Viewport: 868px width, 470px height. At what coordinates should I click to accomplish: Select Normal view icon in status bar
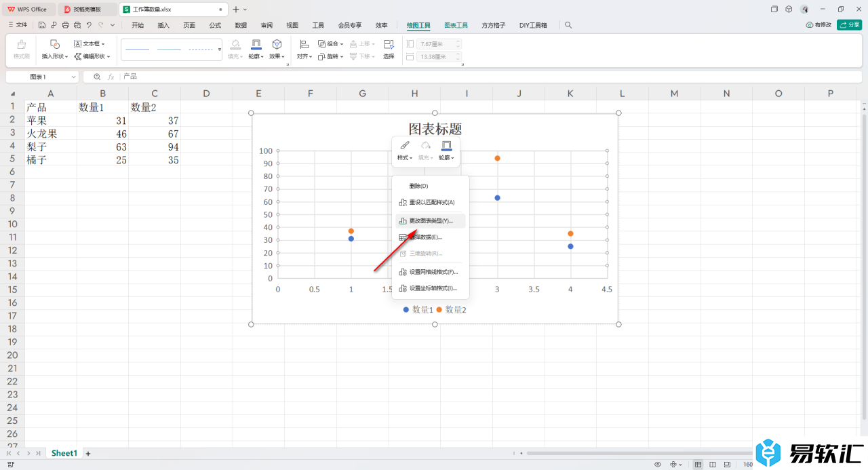click(x=698, y=465)
